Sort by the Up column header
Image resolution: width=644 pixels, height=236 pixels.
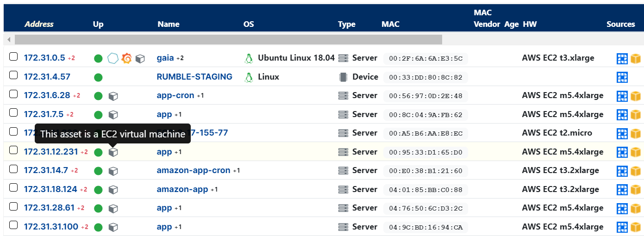click(x=98, y=24)
